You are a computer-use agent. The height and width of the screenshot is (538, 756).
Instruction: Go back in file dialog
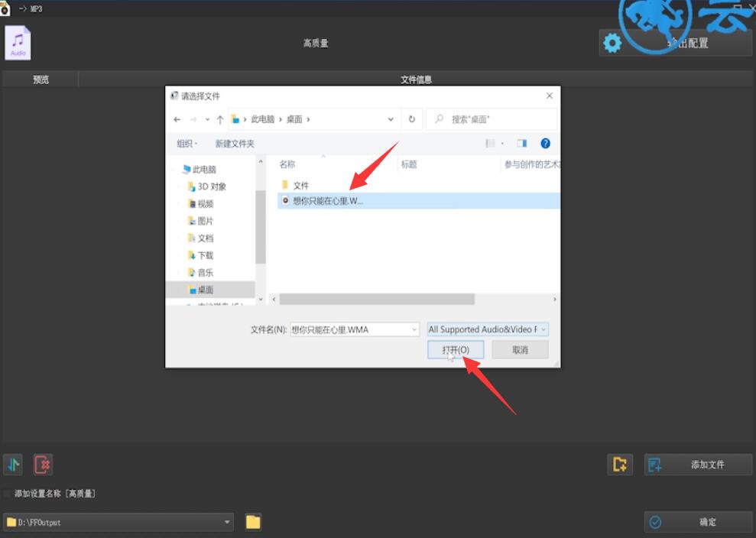click(x=177, y=119)
